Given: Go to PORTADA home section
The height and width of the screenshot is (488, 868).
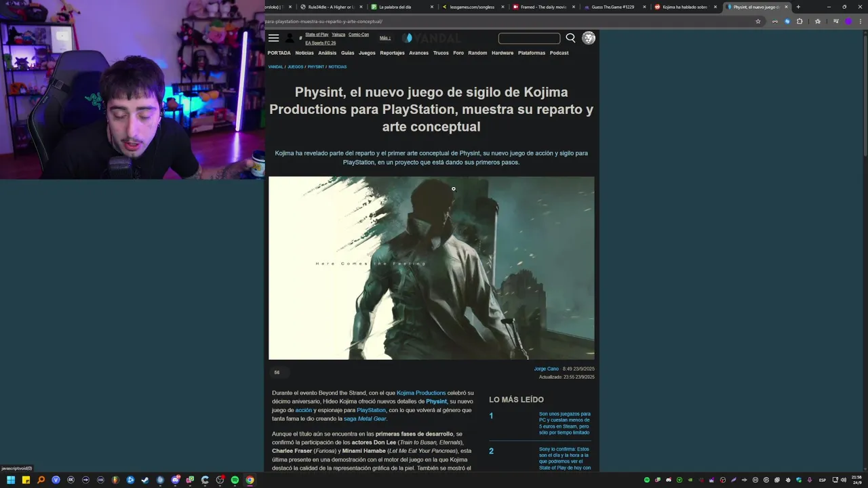Looking at the screenshot, I should pos(279,53).
